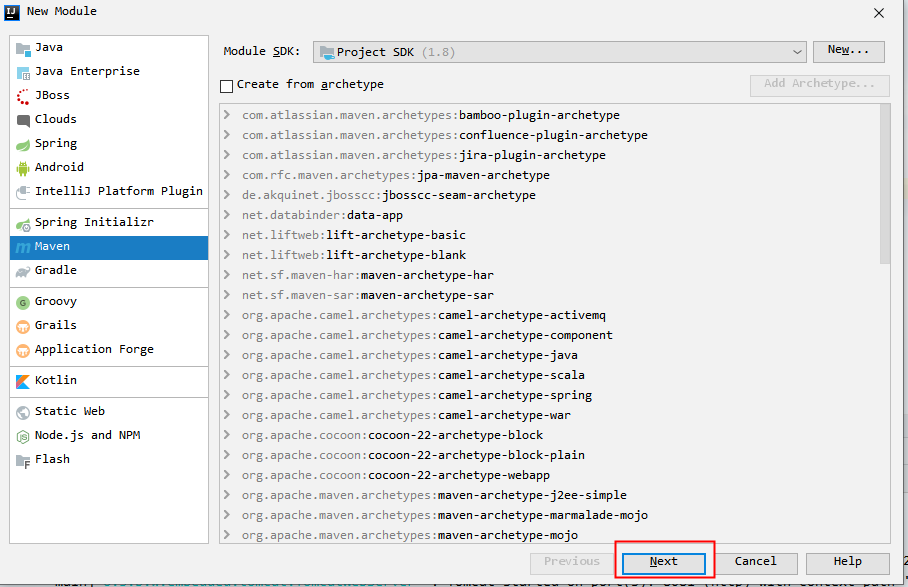The height and width of the screenshot is (587, 908).
Task: Select maven-archetype-har row
Action: [550, 275]
